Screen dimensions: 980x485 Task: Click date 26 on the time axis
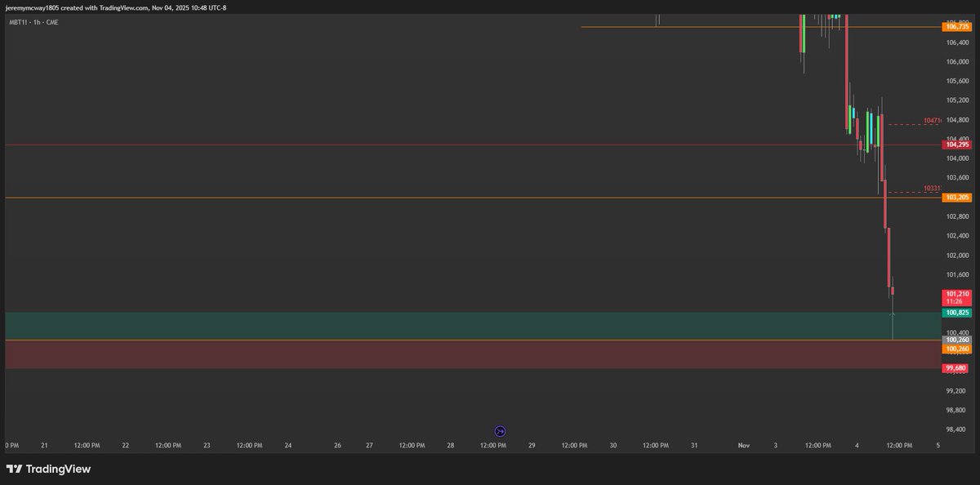(337, 446)
